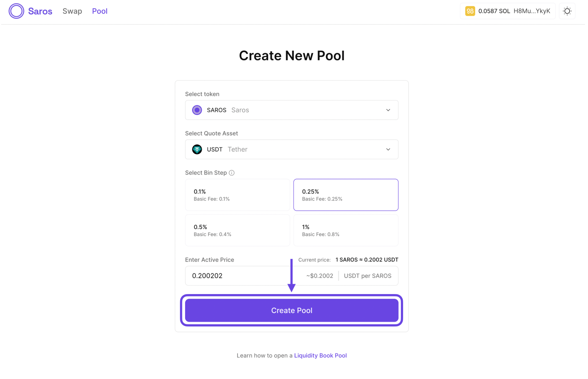The image size is (588, 379).
Task: Select the 0.5% bin step option
Action: 237,230
